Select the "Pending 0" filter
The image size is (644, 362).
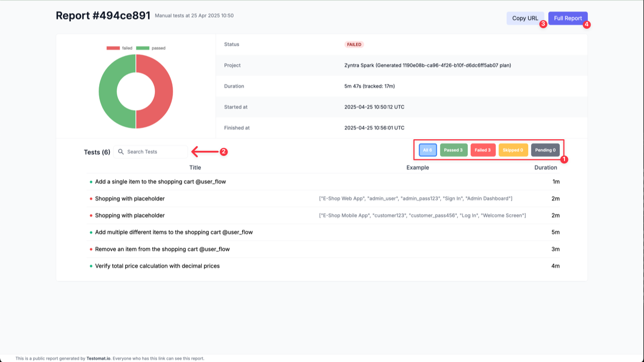(545, 149)
